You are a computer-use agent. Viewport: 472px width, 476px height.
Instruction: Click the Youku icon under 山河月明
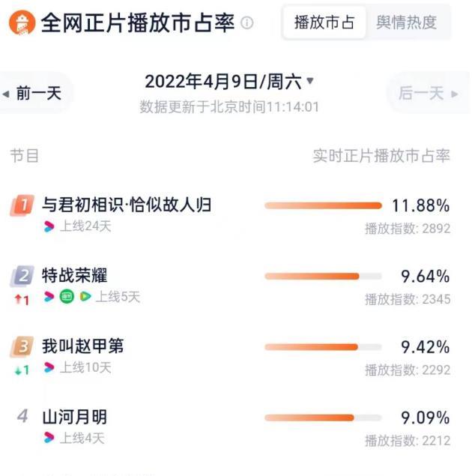(x=49, y=438)
